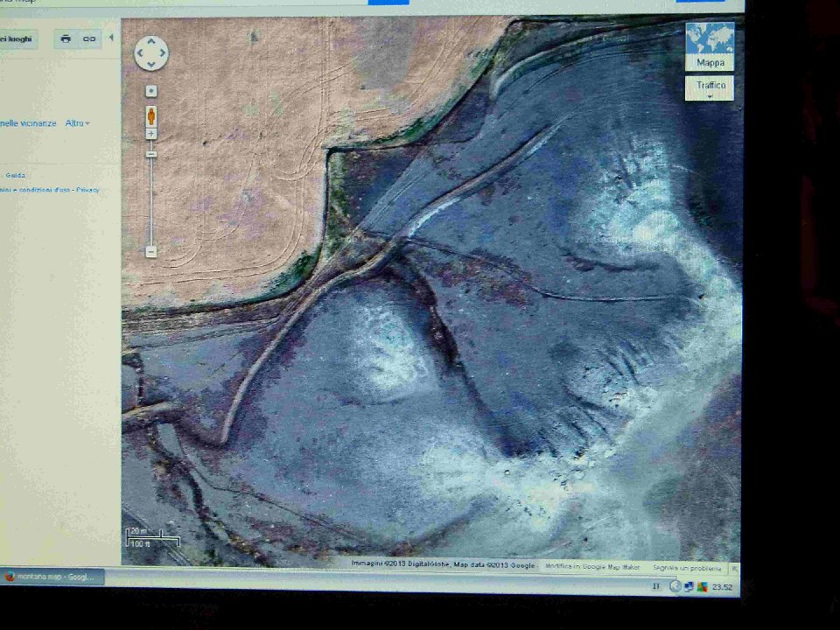The height and width of the screenshot is (630, 840).
Task: Click the show my location button
Action: tap(151, 91)
